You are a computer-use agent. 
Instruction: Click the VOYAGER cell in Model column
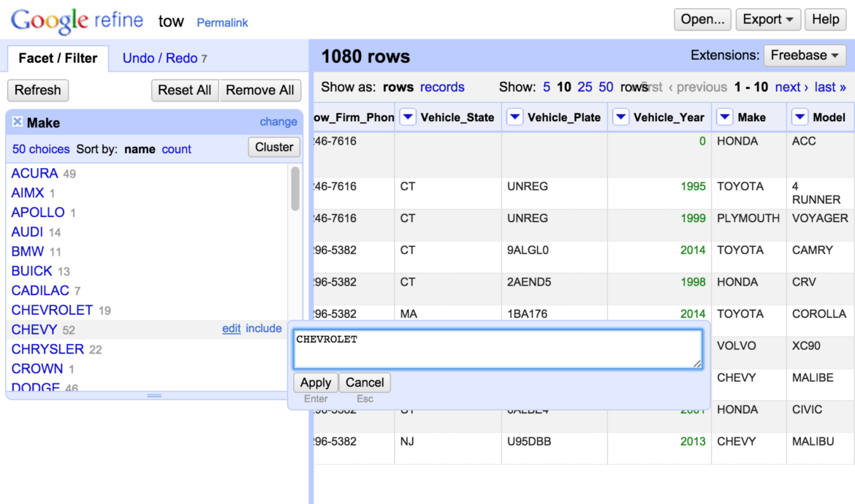[x=820, y=218]
